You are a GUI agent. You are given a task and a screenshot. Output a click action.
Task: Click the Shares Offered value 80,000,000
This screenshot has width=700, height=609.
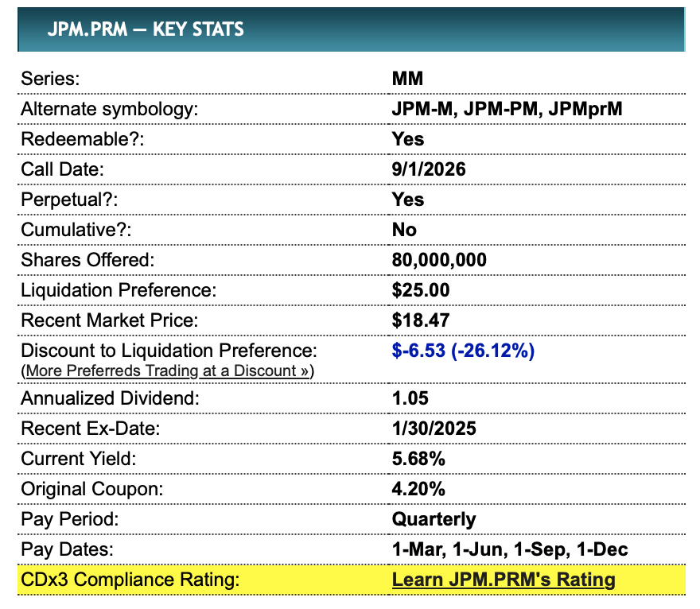pos(439,260)
